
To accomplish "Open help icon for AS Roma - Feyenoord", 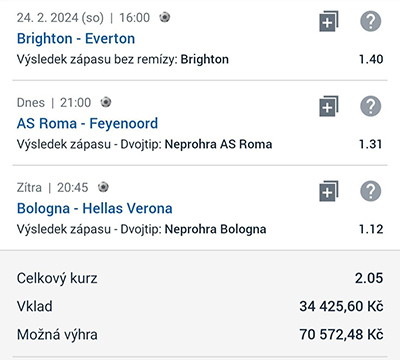I will tap(371, 106).
